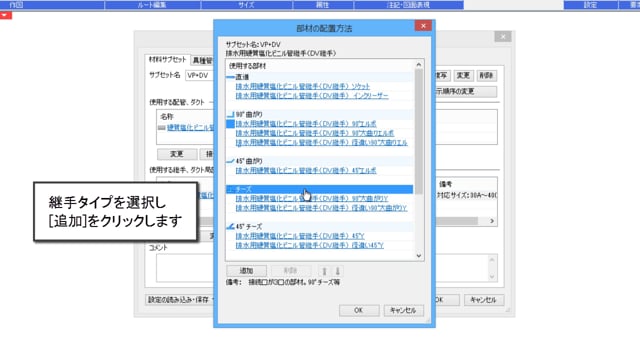Select the 材料サブセット tab in background window
Viewport: 640px width, 360px height.
point(167,60)
